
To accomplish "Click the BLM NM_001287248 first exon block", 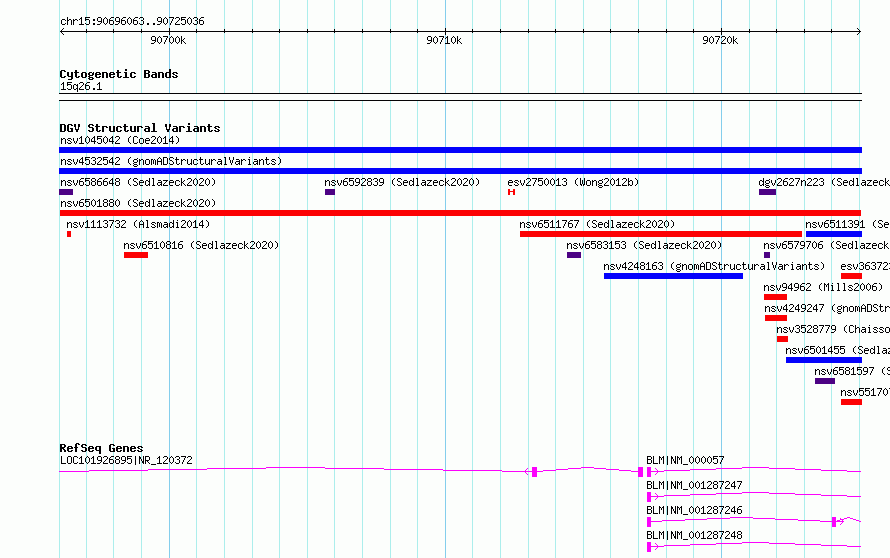I will pyautogui.click(x=649, y=547).
